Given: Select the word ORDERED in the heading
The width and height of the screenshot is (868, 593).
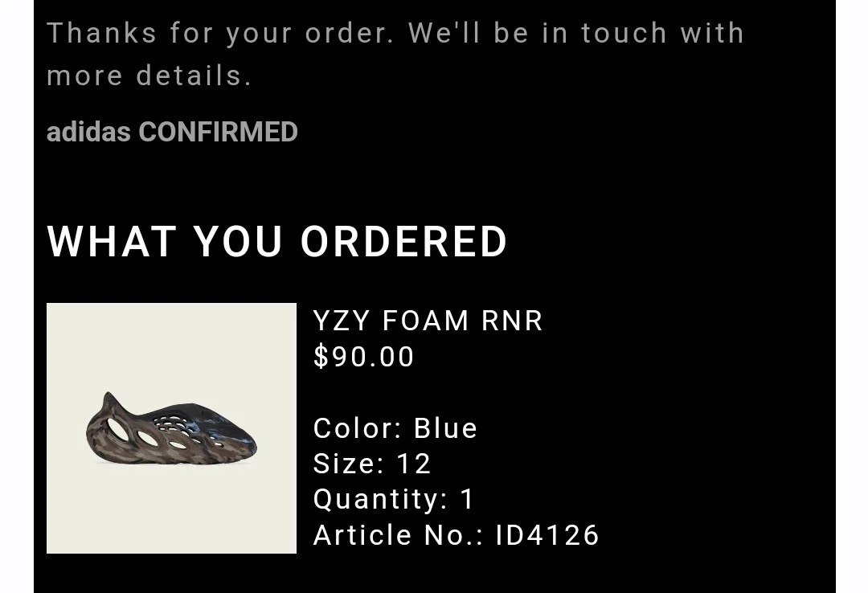Looking at the screenshot, I should point(403,241).
